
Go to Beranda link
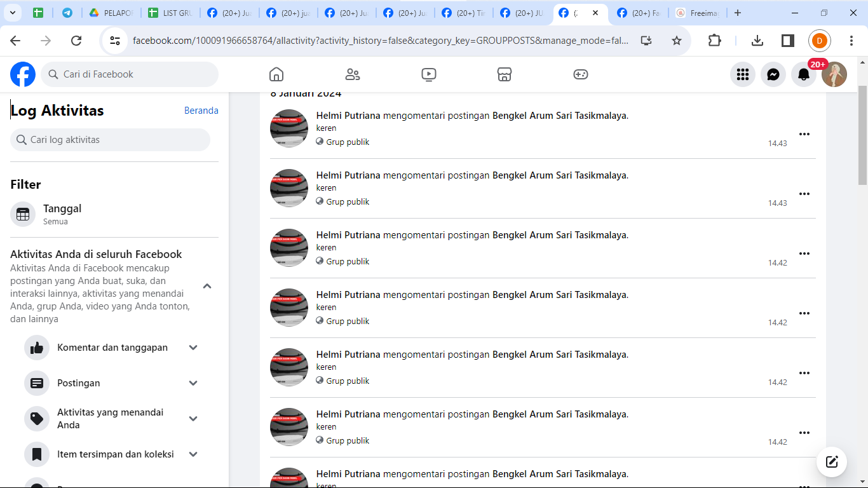click(201, 111)
